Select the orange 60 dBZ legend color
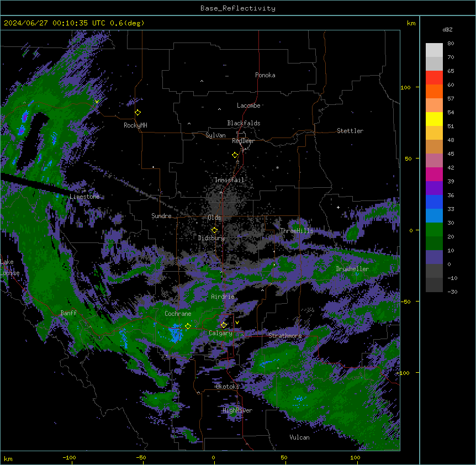The height and width of the screenshot is (465, 476). coord(434,91)
